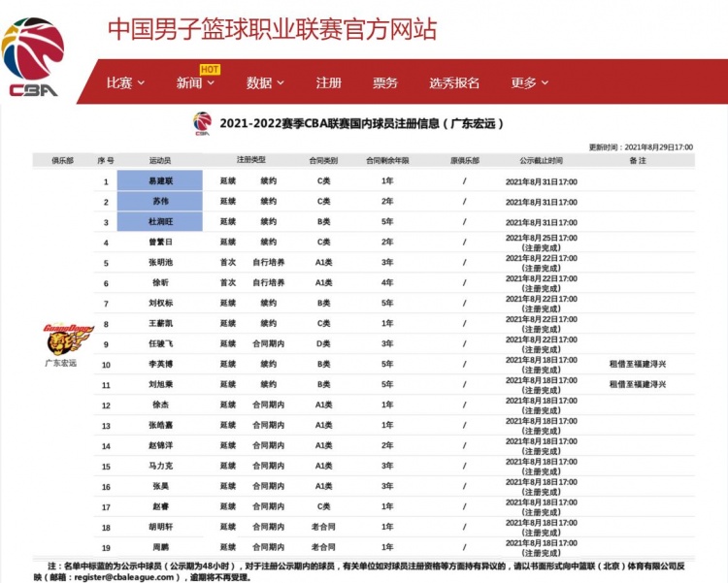Open the 新闻 menu
Image resolution: width=728 pixels, height=583 pixels.
click(x=189, y=82)
